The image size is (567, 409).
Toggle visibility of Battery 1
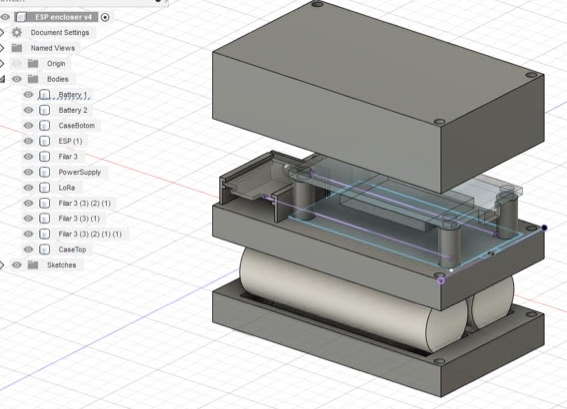(x=28, y=95)
